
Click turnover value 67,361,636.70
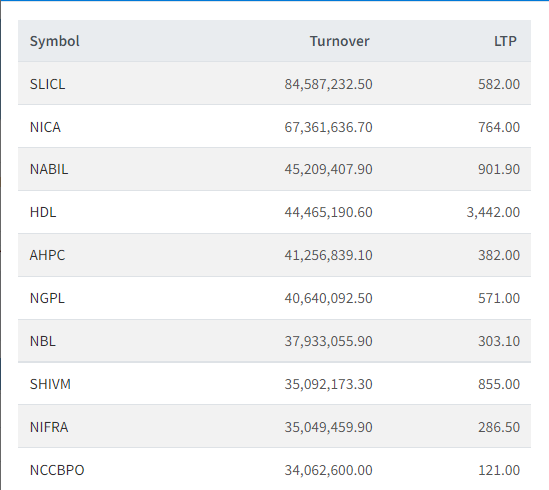click(x=328, y=127)
